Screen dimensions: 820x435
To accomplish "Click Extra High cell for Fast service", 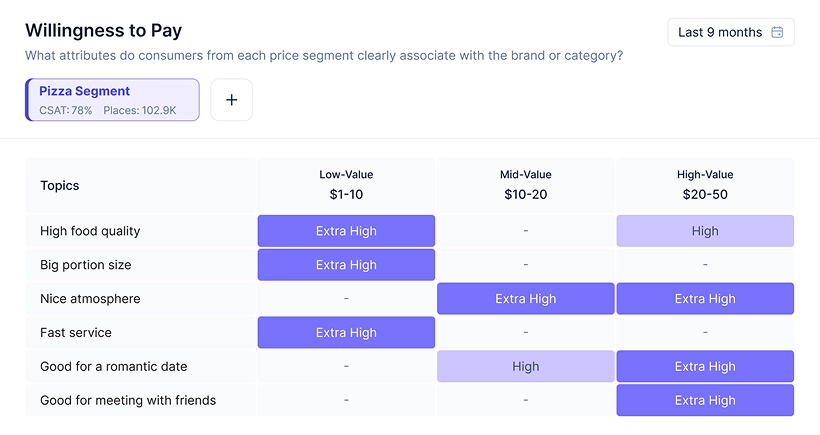I will tap(346, 333).
